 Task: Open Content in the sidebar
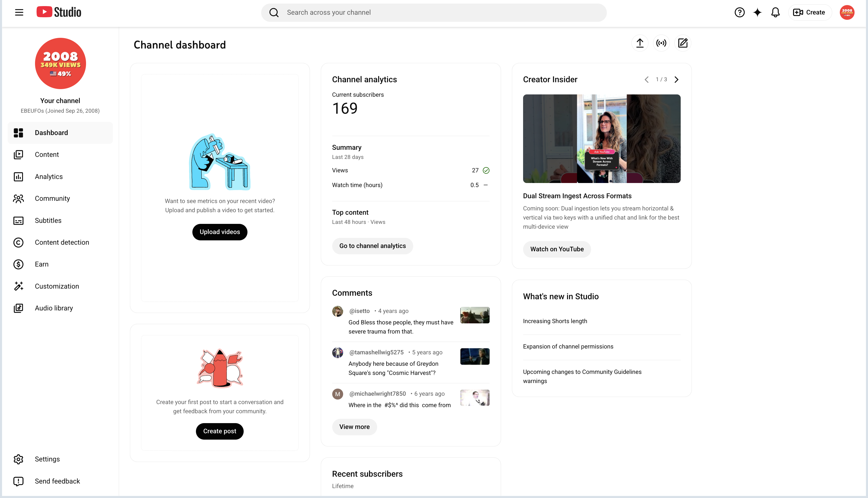pyautogui.click(x=60, y=155)
